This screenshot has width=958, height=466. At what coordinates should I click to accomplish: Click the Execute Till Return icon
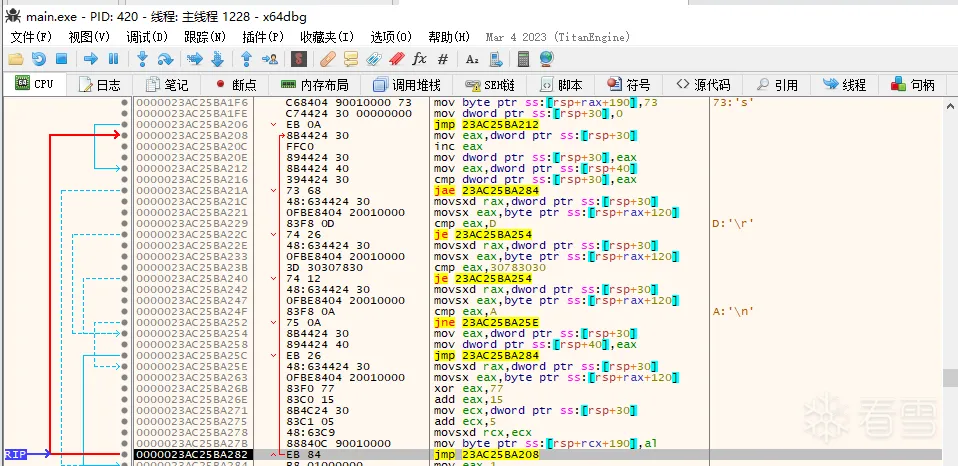(x=247, y=59)
